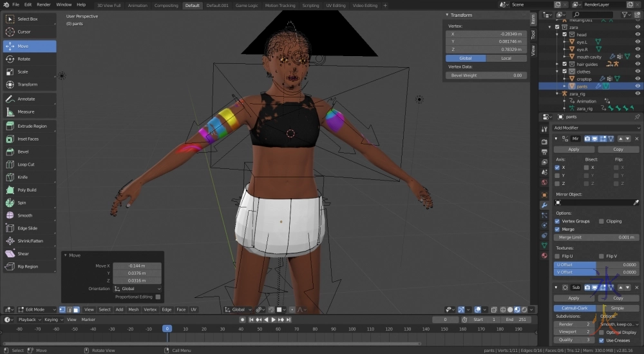The width and height of the screenshot is (644, 354).
Task: Open the Render menu
Action: tap(44, 5)
